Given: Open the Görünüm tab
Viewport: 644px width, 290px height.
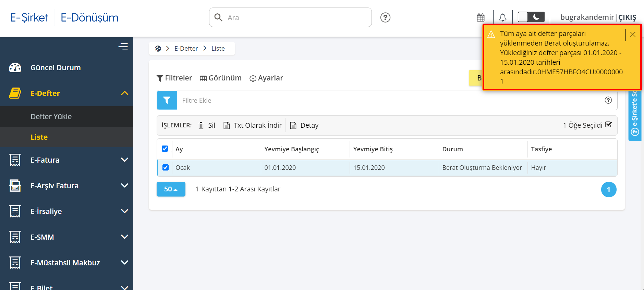Looking at the screenshot, I should 221,78.
